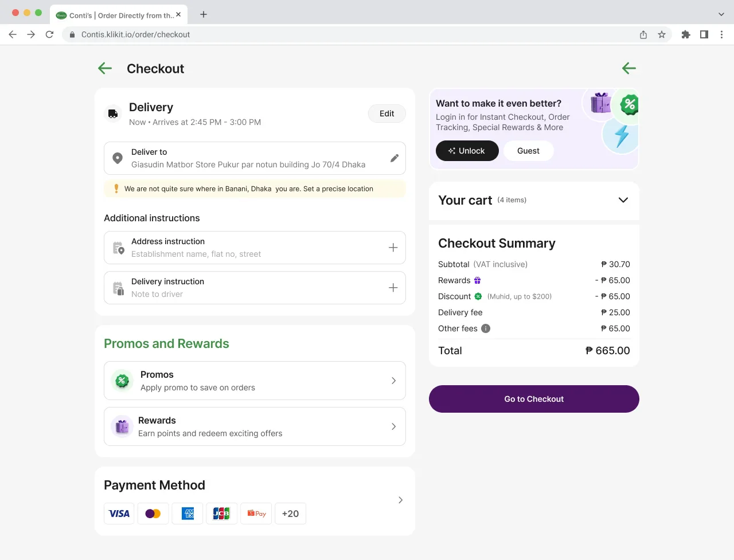Open the Other fees info icon
The width and height of the screenshot is (734, 560).
[x=486, y=328]
